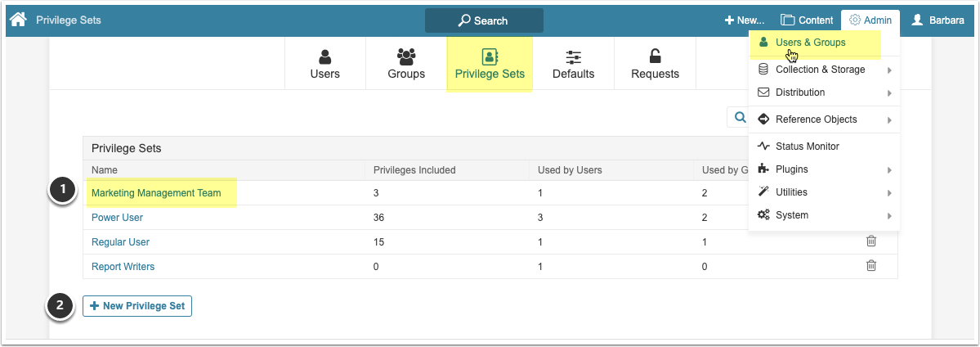Image resolution: width=980 pixels, height=347 pixels.
Task: Click trash icon for Report Writers row
Action: pos(871,266)
